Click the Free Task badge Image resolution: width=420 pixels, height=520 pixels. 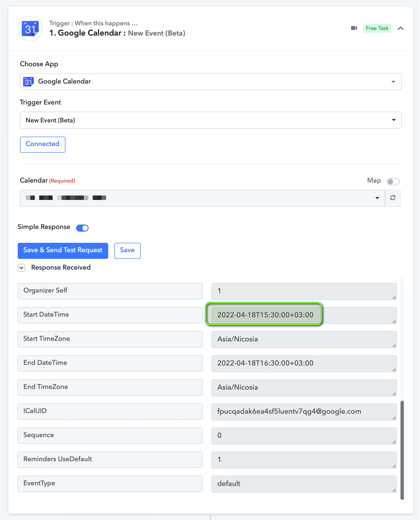(377, 28)
